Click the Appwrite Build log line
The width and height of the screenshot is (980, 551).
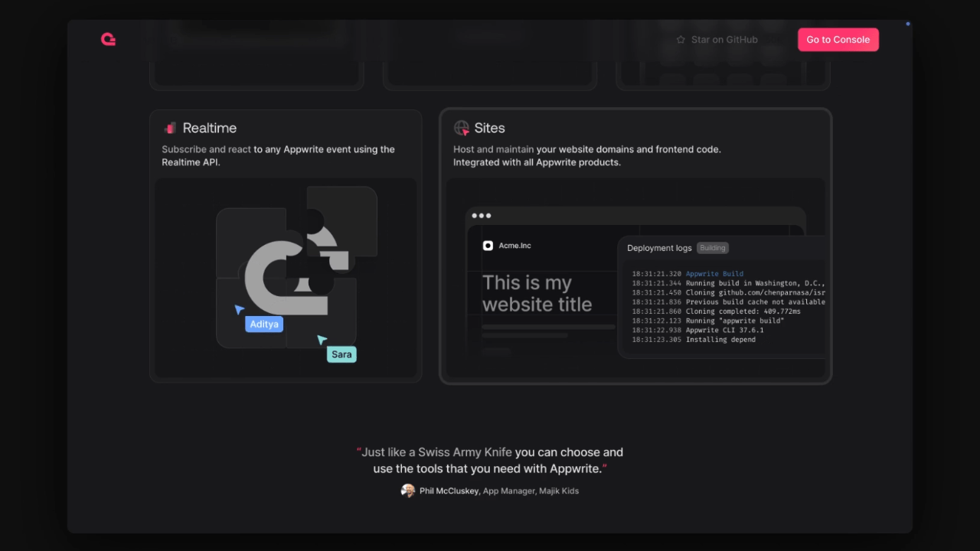coord(714,274)
